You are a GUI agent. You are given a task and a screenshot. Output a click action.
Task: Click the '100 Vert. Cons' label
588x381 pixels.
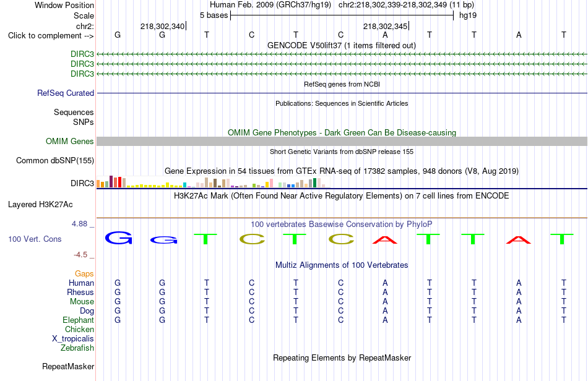(35, 239)
